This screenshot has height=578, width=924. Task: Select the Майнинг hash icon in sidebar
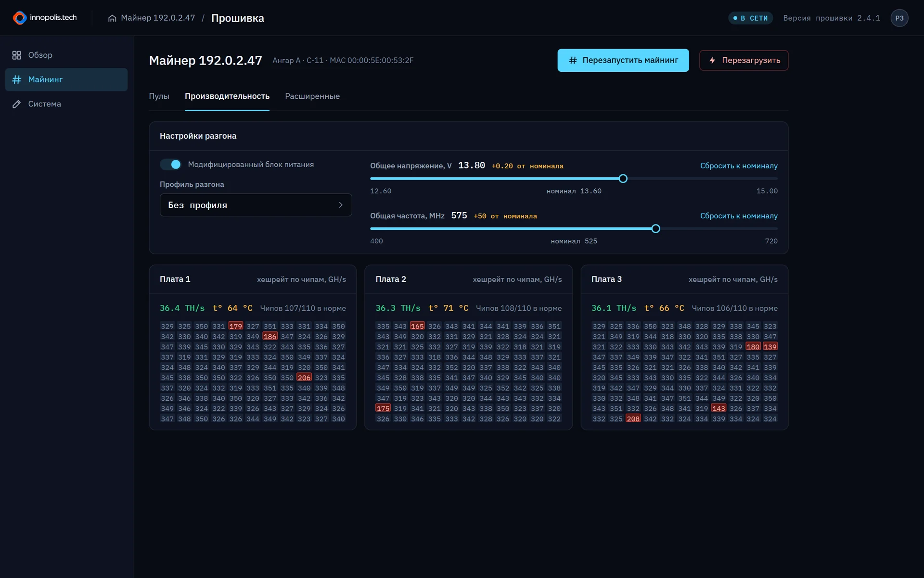[x=17, y=79]
